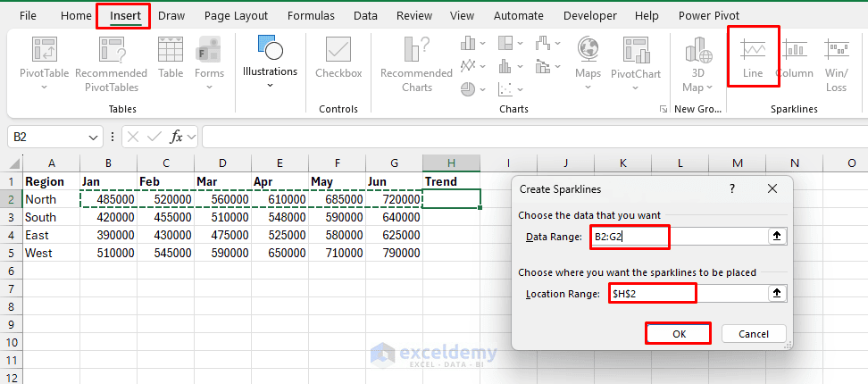The width and height of the screenshot is (868, 384).
Task: Click the formula bar cancel X icon
Action: 133,137
